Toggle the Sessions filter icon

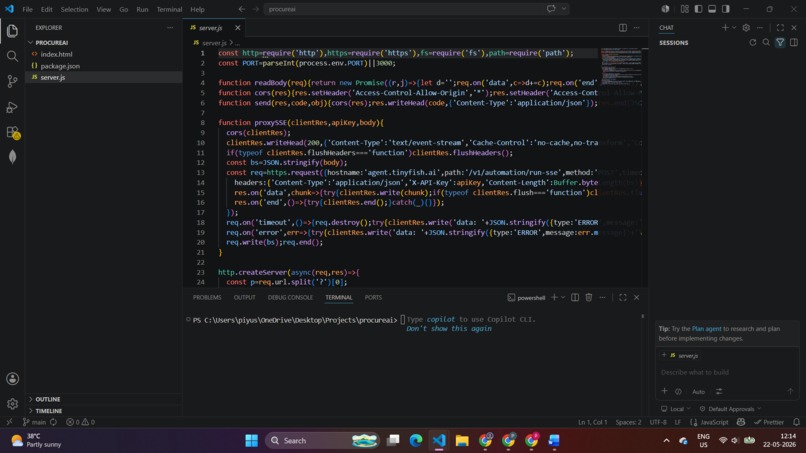780,43
